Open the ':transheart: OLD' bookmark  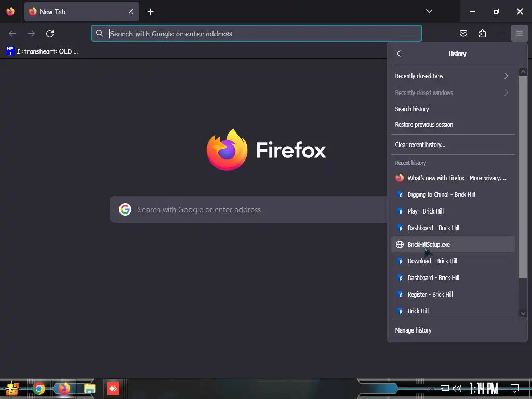[x=42, y=51]
